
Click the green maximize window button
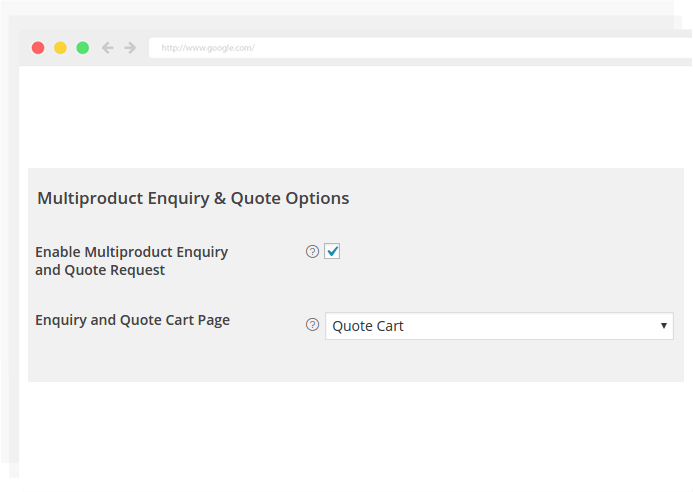click(x=82, y=48)
